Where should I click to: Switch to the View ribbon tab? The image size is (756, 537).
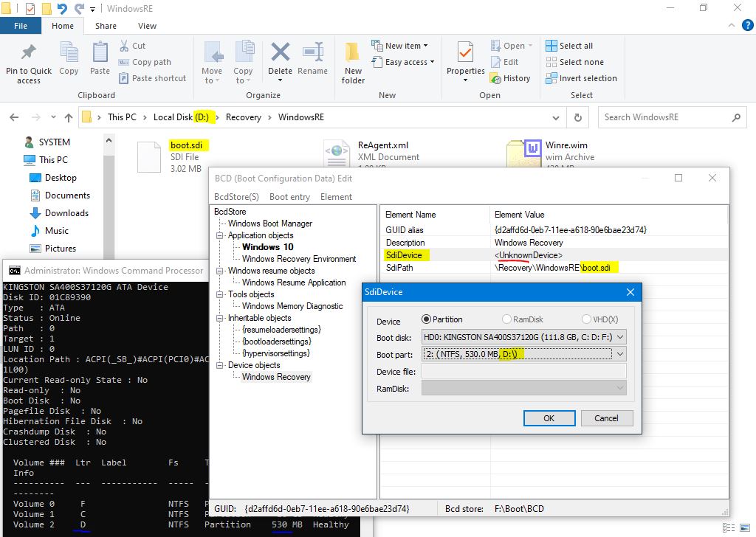pyautogui.click(x=147, y=26)
